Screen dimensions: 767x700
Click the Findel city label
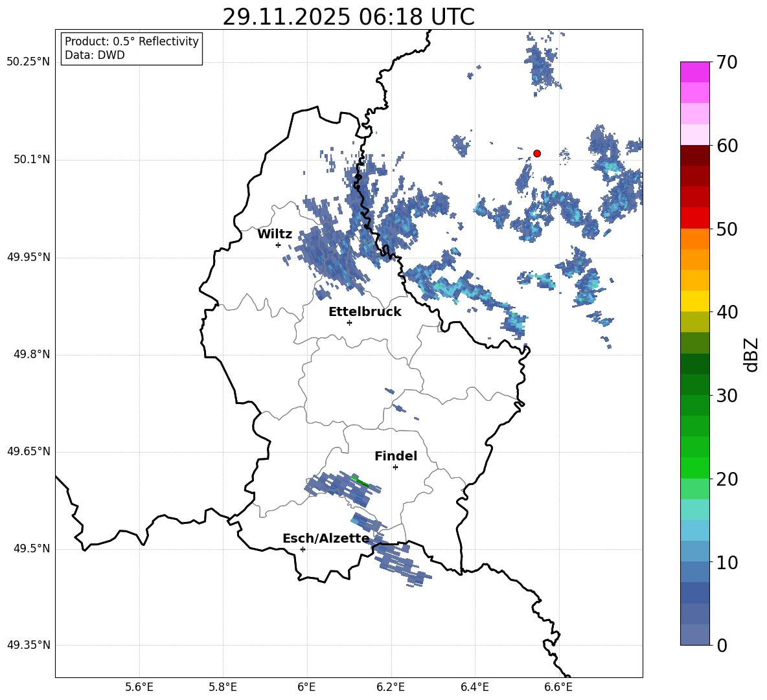[x=396, y=456]
